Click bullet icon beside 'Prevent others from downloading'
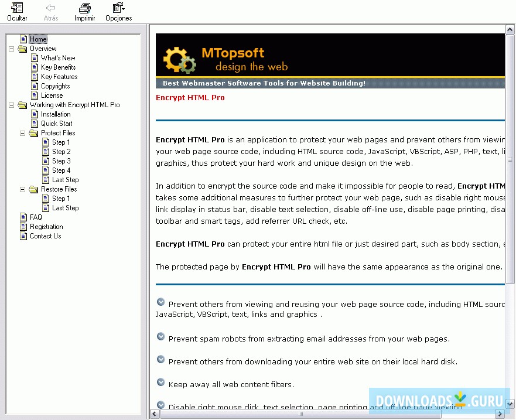Screen dimensions: 516x420 [x=160, y=360]
